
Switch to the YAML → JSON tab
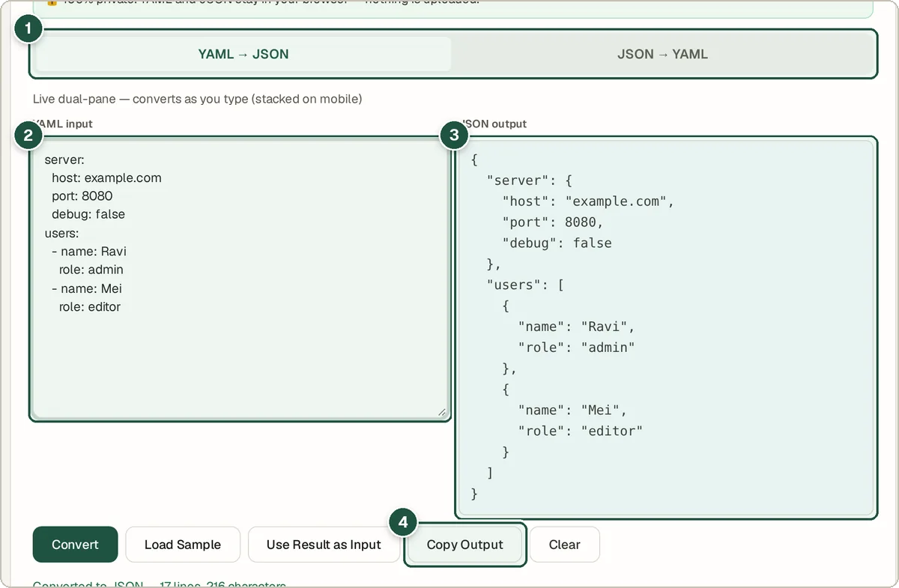243,54
